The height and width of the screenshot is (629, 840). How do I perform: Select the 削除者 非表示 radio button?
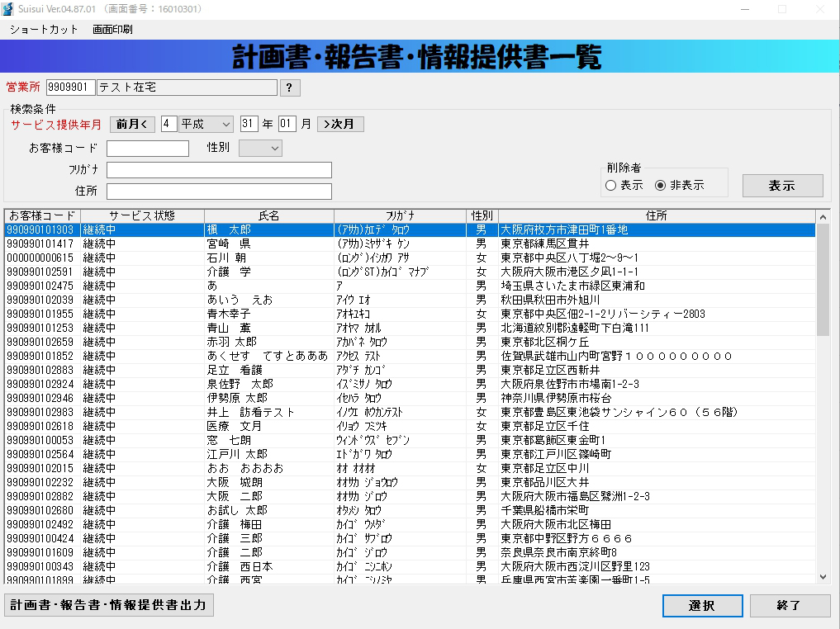click(x=661, y=185)
